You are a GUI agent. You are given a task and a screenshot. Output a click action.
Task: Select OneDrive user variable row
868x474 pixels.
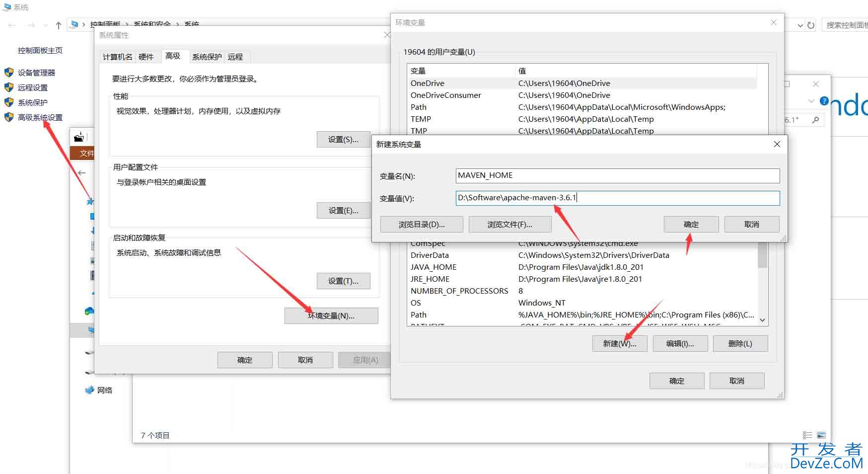(582, 83)
